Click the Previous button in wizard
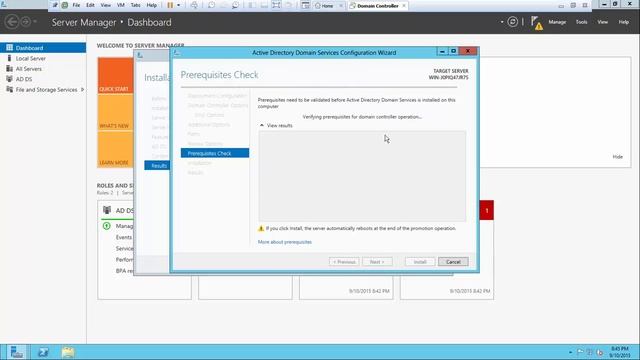 coord(344,262)
